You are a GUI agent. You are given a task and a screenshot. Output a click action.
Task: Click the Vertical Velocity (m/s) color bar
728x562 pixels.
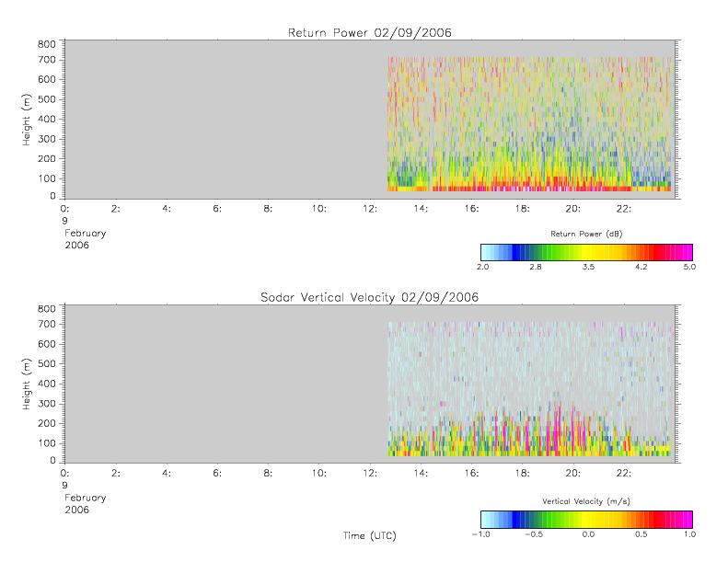click(586, 520)
